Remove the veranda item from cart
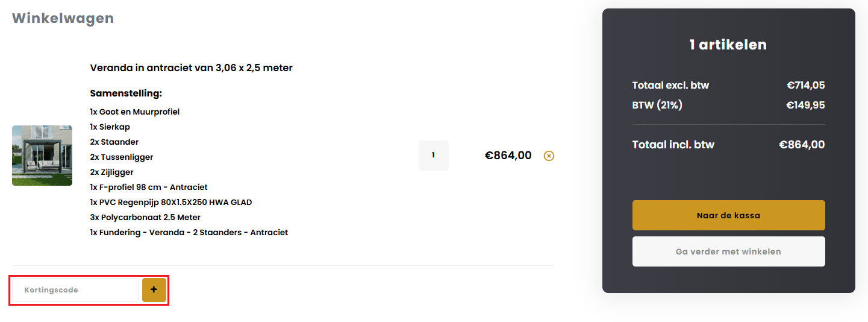The width and height of the screenshot is (868, 322). (549, 156)
